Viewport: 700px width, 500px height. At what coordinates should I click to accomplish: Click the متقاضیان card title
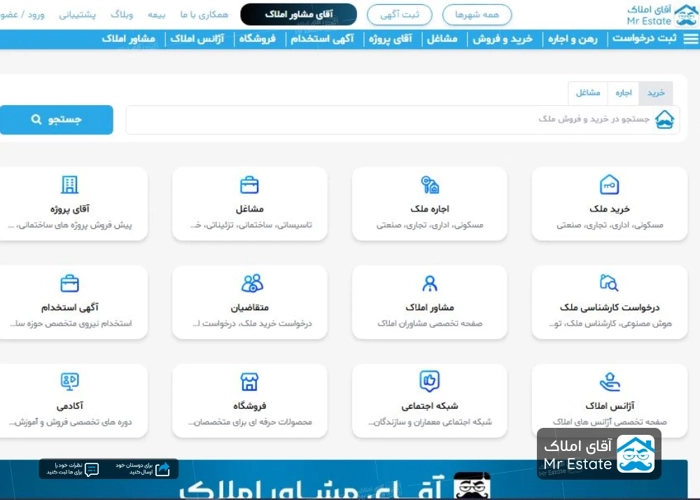click(x=250, y=307)
